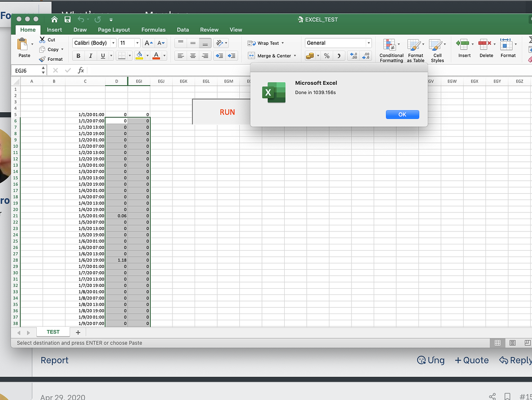Apply percent style
The width and height of the screenshot is (532, 400).
click(x=327, y=56)
